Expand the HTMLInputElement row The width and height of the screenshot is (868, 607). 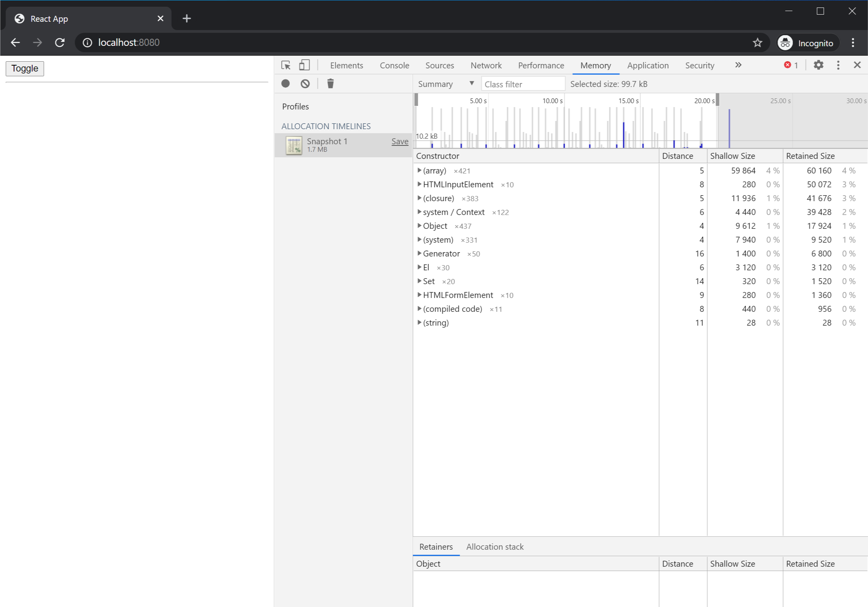point(419,185)
